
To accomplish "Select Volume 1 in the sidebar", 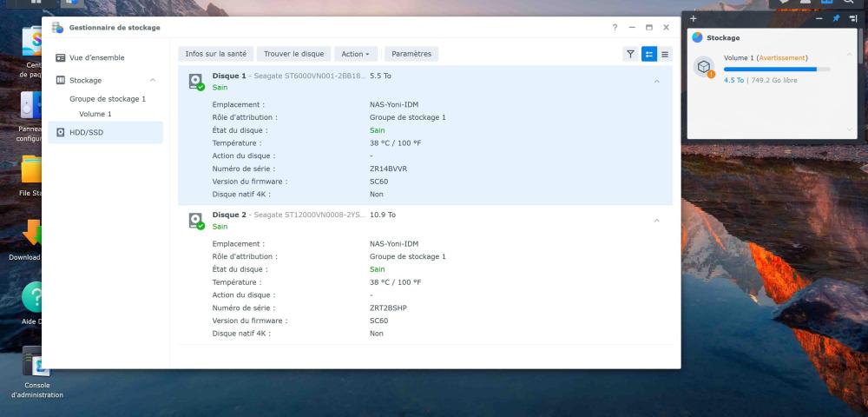I will 95,114.
